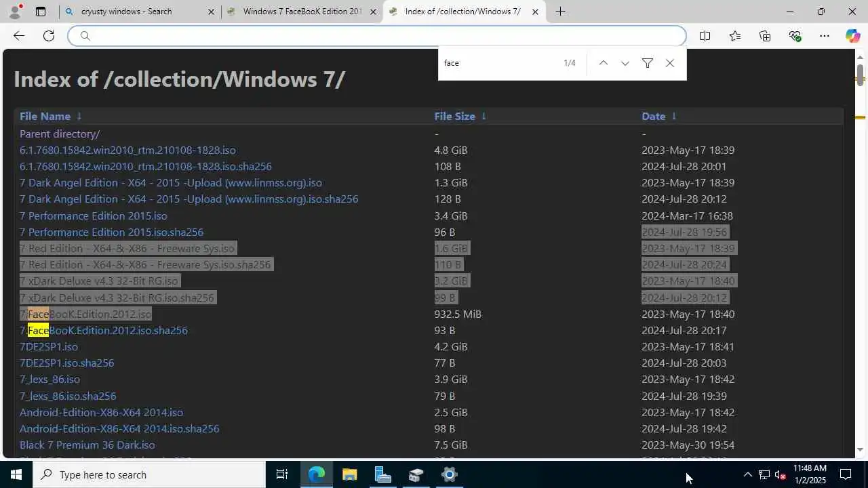Open a new tab with plus button
The height and width of the screenshot is (488, 868).
[x=560, y=12]
